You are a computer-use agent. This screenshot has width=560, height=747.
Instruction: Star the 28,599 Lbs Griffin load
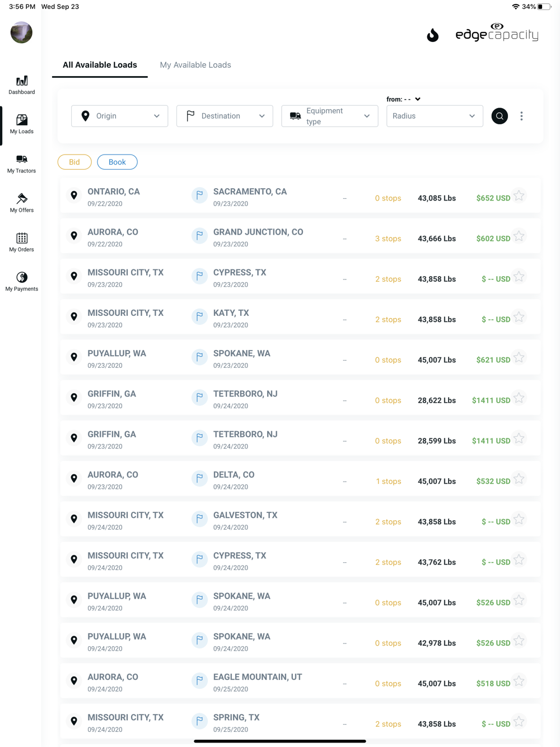[519, 438]
